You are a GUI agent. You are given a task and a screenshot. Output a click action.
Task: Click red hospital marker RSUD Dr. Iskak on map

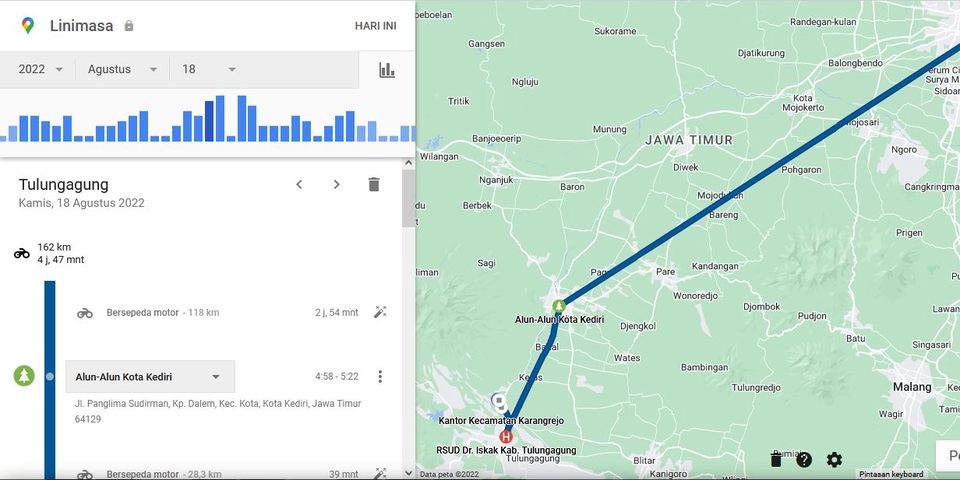506,437
